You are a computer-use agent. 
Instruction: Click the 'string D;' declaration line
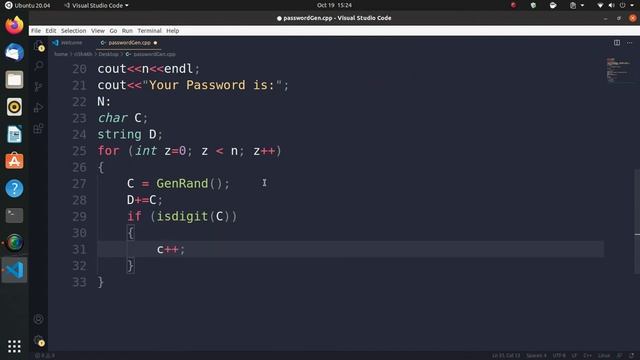tap(130, 134)
